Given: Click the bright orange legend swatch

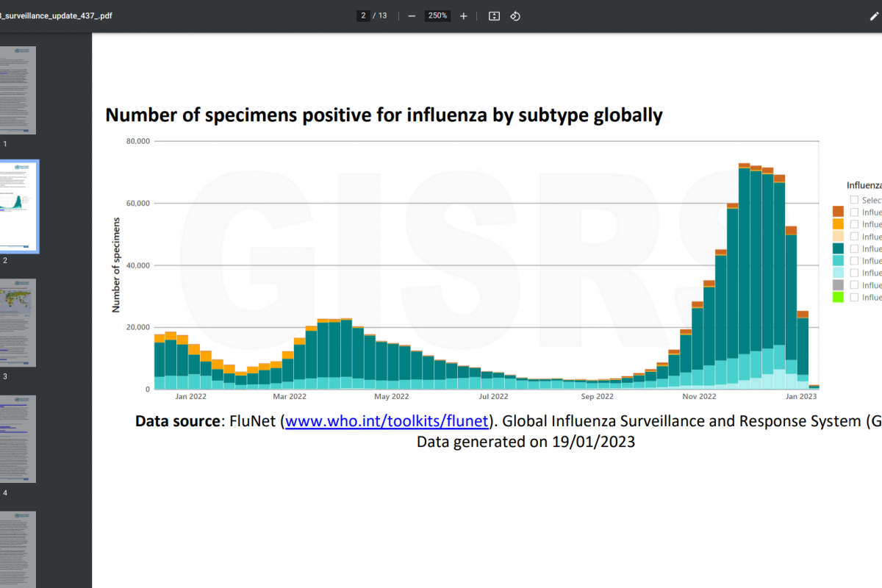Looking at the screenshot, I should (x=838, y=224).
